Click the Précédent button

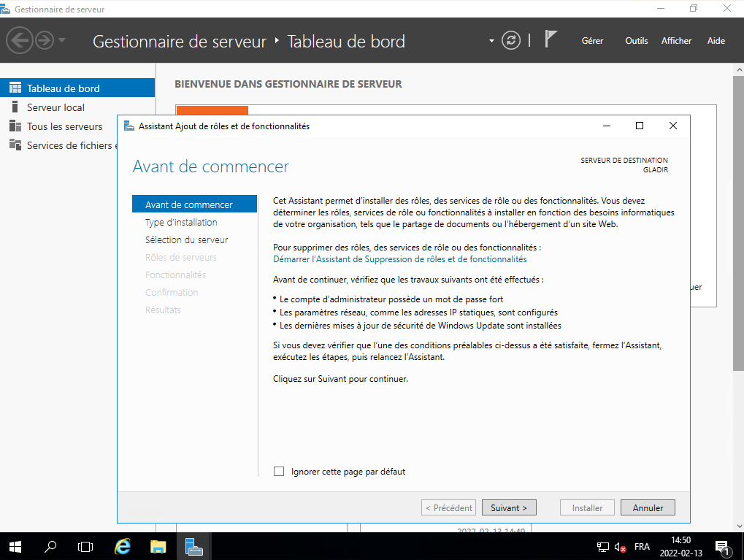[448, 507]
